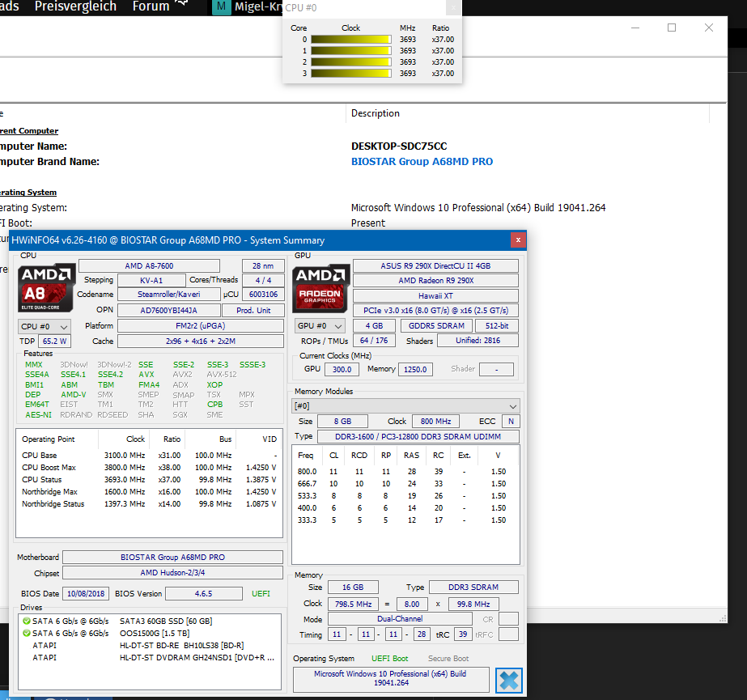Viewport: 747px width, 700px height.
Task: Click the TDP 65.2 W field
Action: [x=54, y=342]
